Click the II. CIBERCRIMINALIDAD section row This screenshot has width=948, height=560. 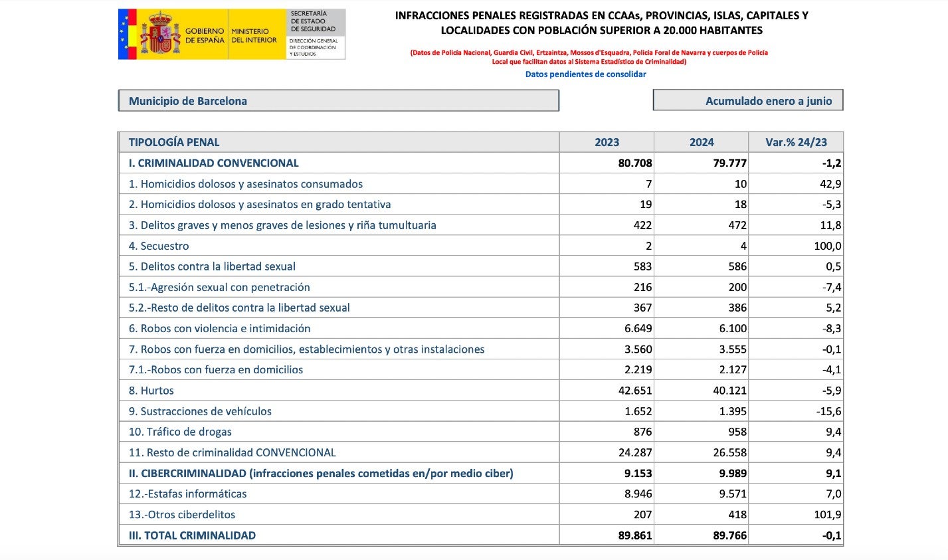click(480, 473)
